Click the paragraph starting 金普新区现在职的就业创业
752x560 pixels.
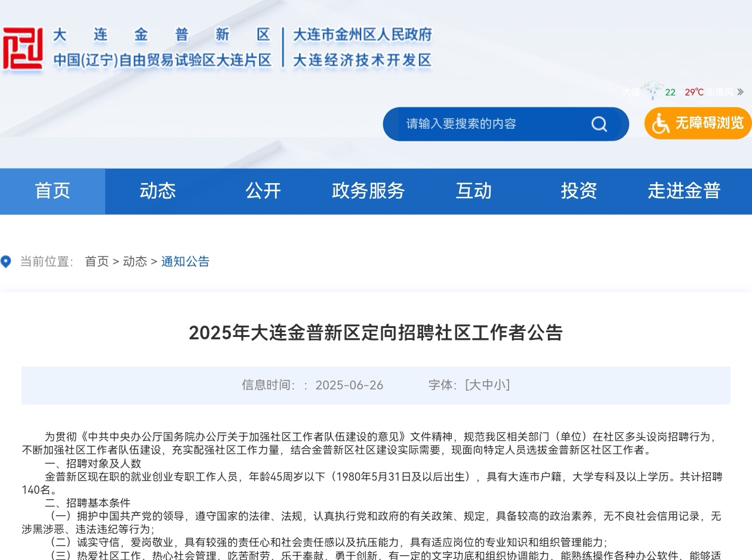click(372, 483)
